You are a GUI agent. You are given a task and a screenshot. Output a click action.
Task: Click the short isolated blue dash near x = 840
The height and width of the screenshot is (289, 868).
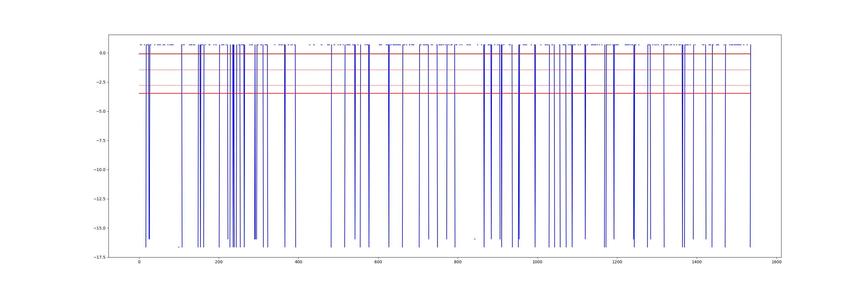click(x=475, y=239)
